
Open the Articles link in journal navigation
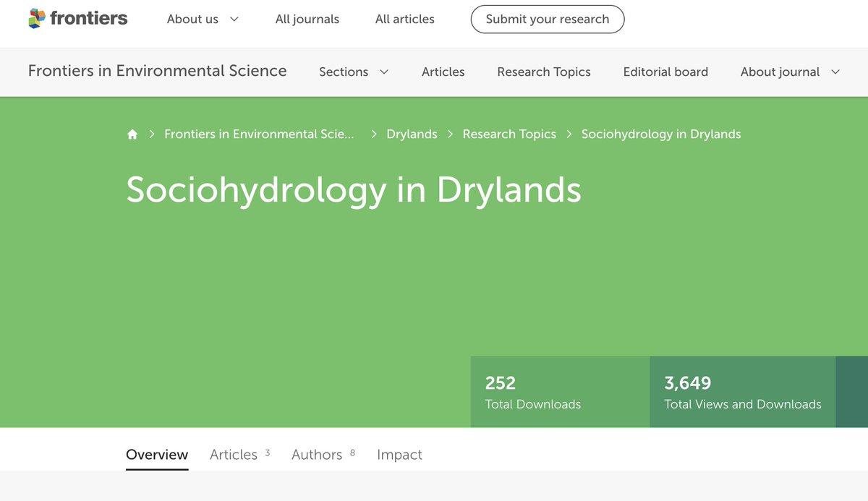[443, 72]
